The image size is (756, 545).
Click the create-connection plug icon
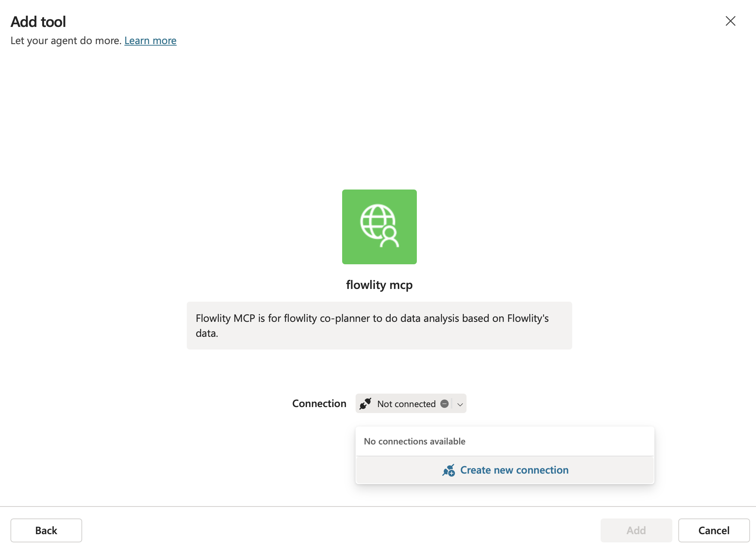pos(449,470)
